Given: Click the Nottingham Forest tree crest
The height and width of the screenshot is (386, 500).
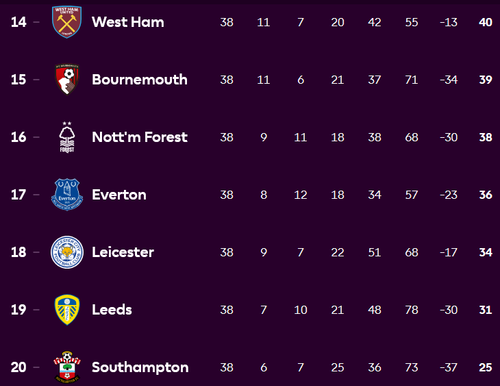Looking at the screenshot, I should pos(67,137).
